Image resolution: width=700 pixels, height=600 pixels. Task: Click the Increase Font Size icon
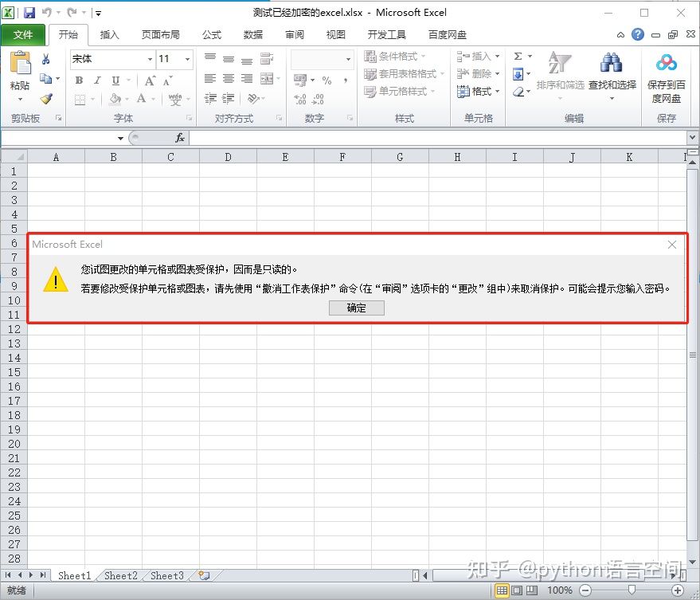coord(150,80)
